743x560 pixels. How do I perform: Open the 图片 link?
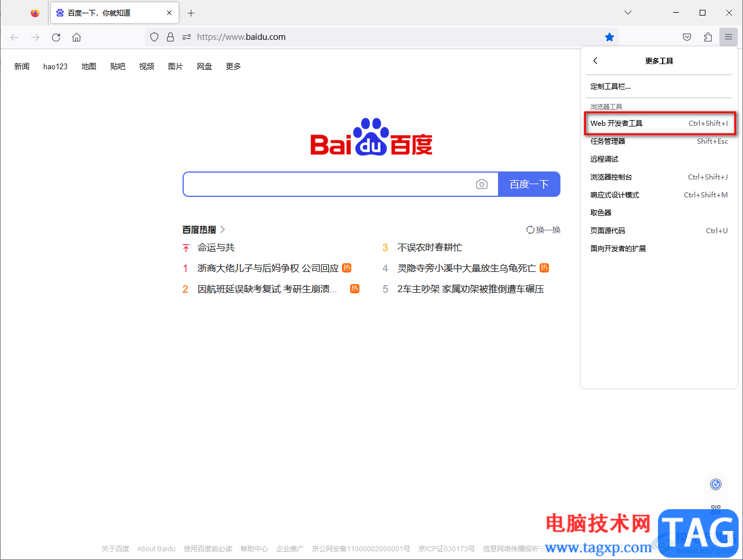pyautogui.click(x=176, y=66)
